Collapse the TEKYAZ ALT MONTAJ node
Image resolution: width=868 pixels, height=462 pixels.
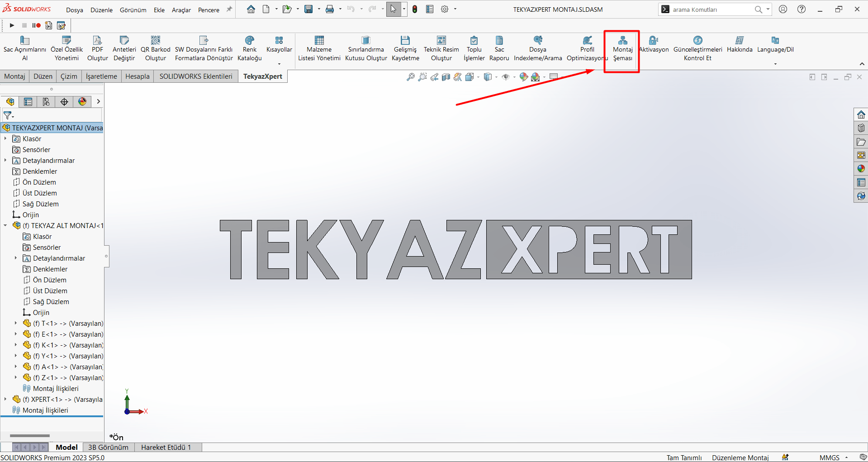(x=5, y=225)
